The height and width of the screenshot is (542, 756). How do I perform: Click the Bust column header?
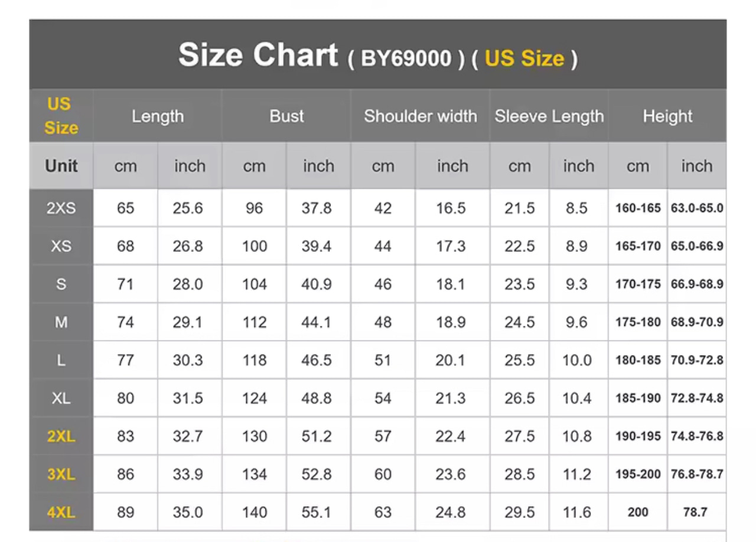coord(286,116)
